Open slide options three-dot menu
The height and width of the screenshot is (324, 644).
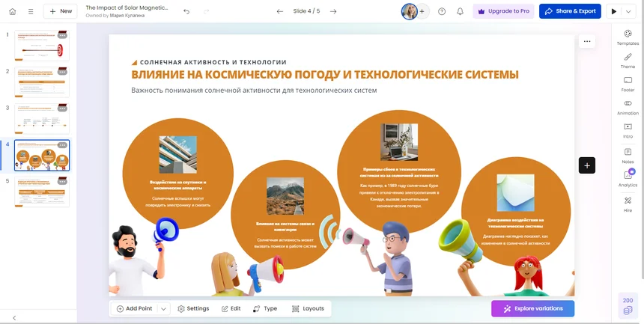[x=587, y=41]
